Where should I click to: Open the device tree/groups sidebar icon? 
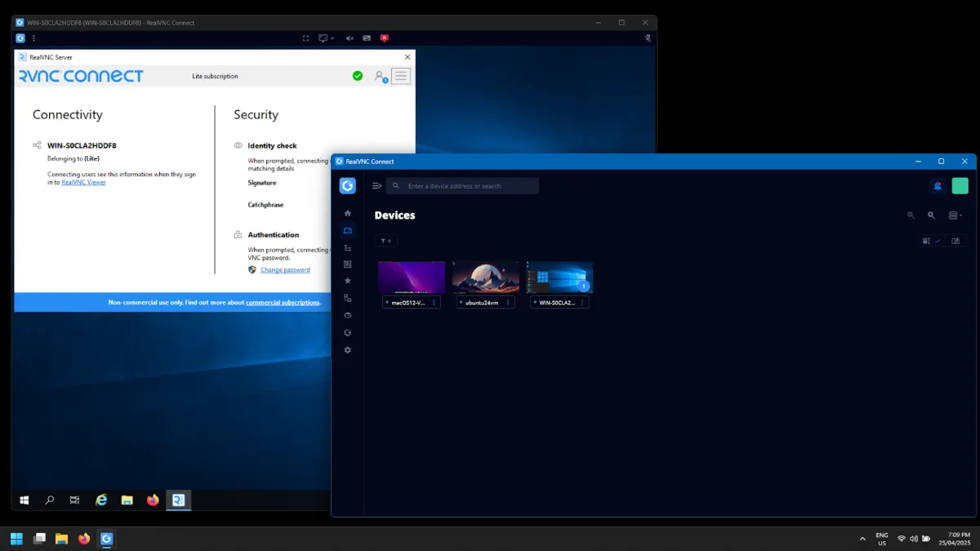coord(347,247)
